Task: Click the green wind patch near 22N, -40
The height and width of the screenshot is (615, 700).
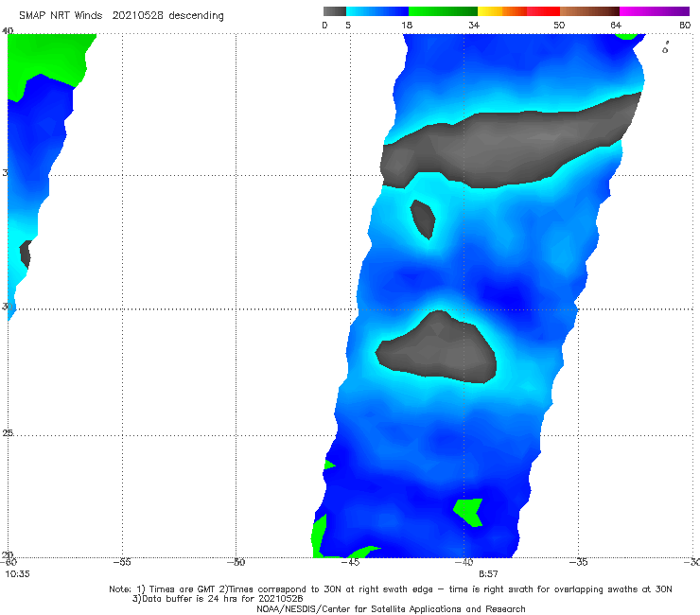Action: (469, 511)
